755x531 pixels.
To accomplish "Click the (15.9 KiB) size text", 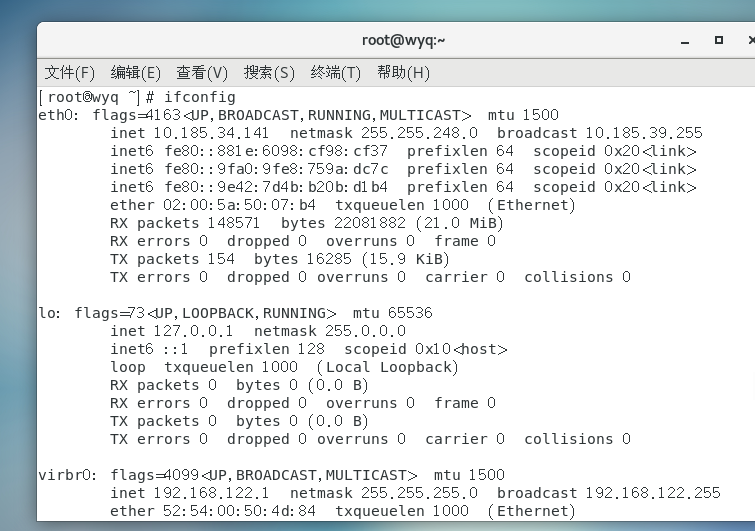I will [405, 259].
